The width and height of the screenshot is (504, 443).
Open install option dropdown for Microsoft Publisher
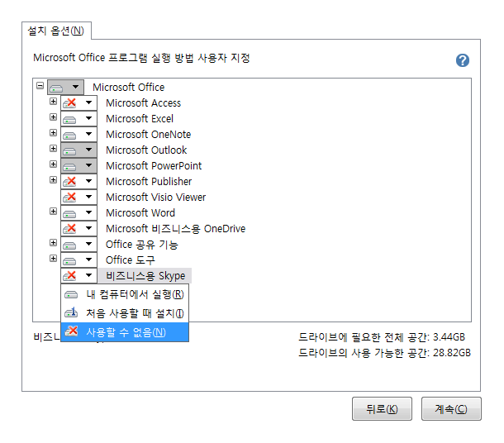tap(78, 181)
